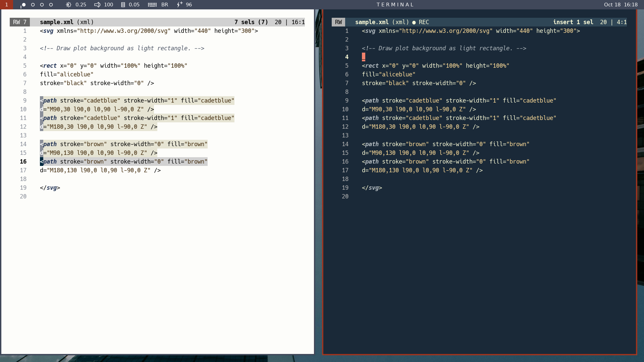Click the keyboard layout icon
The image size is (644, 362).
click(x=152, y=5)
